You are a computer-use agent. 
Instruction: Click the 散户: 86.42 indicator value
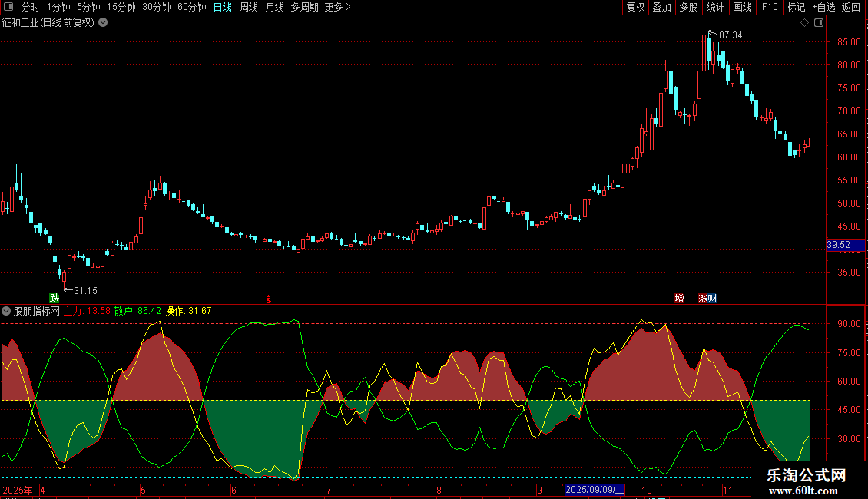tap(137, 311)
